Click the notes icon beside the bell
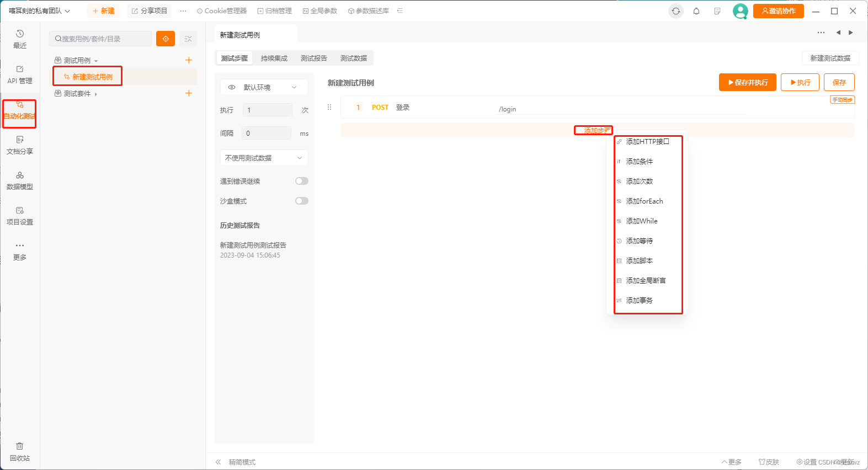 click(x=717, y=11)
